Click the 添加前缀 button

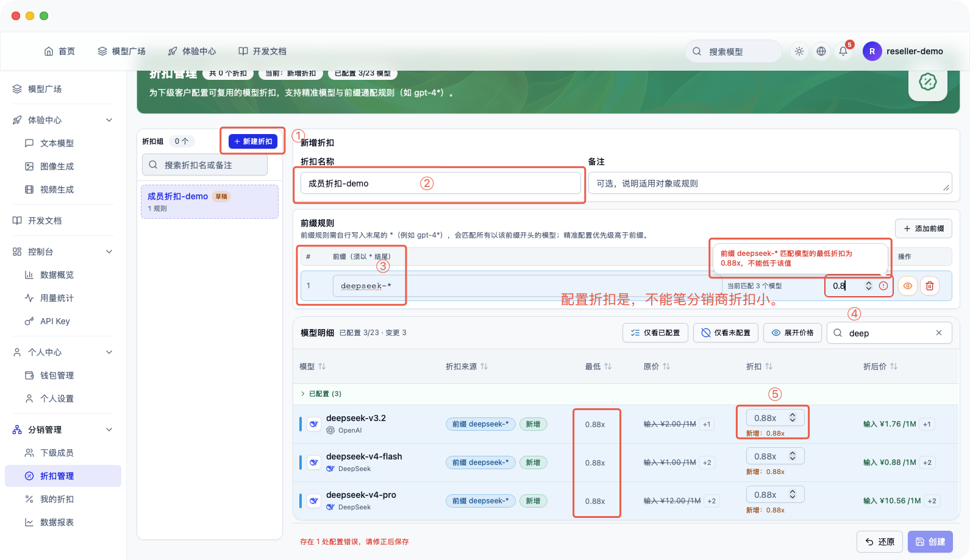coord(924,229)
